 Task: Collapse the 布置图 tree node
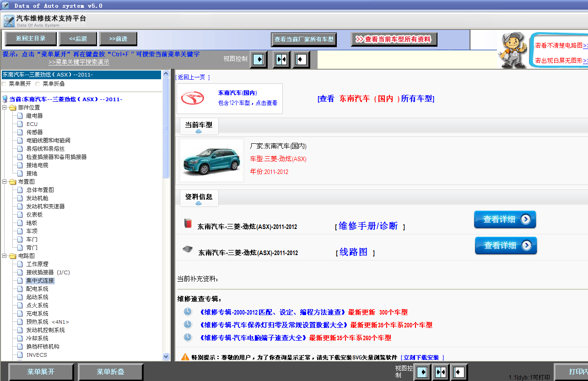5,182
